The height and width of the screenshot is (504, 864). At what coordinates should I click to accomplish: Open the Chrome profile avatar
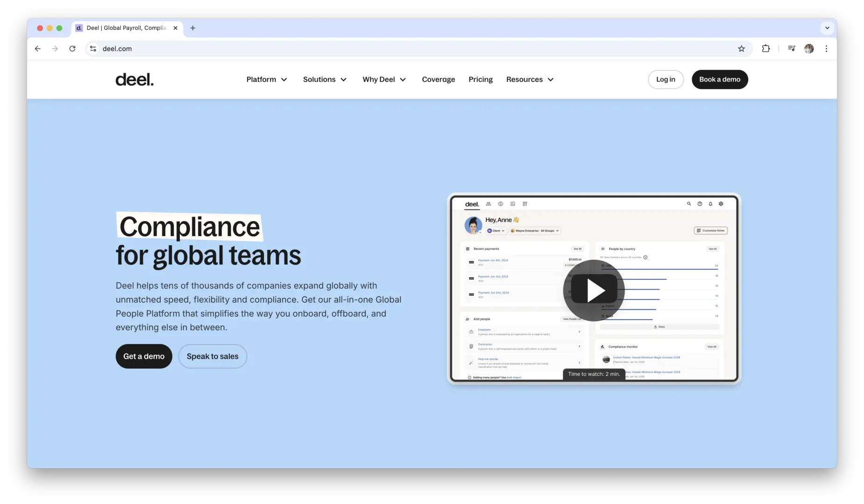[x=809, y=49]
